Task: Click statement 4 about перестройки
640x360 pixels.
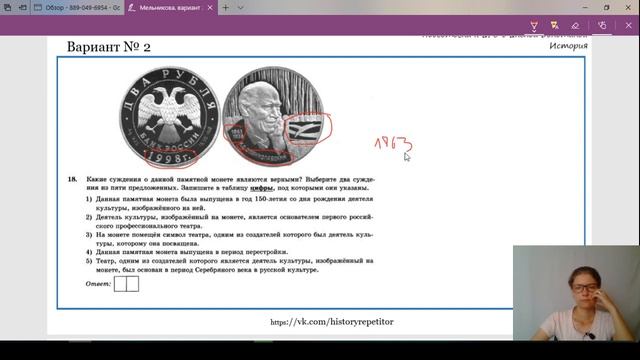Action: click(x=187, y=252)
